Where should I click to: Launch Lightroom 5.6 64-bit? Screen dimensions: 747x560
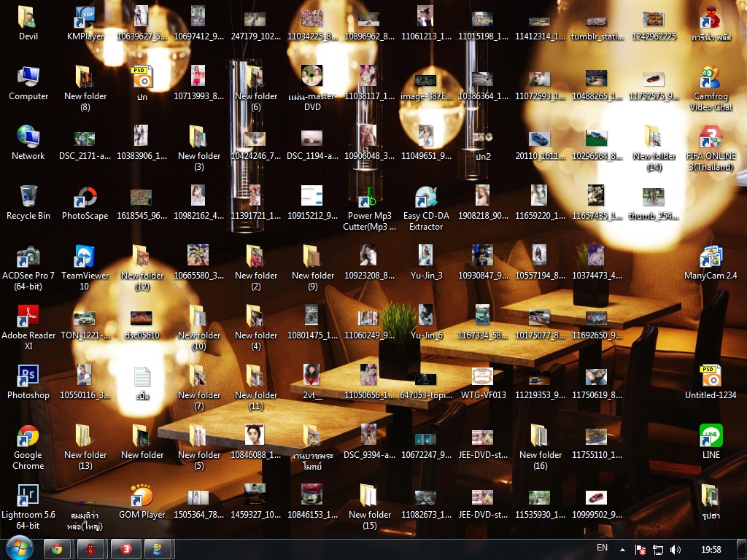point(28,507)
